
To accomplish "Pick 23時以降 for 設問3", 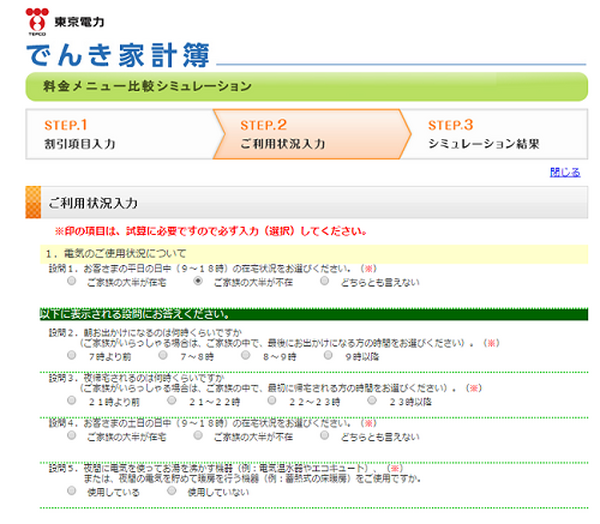I will coord(372,400).
